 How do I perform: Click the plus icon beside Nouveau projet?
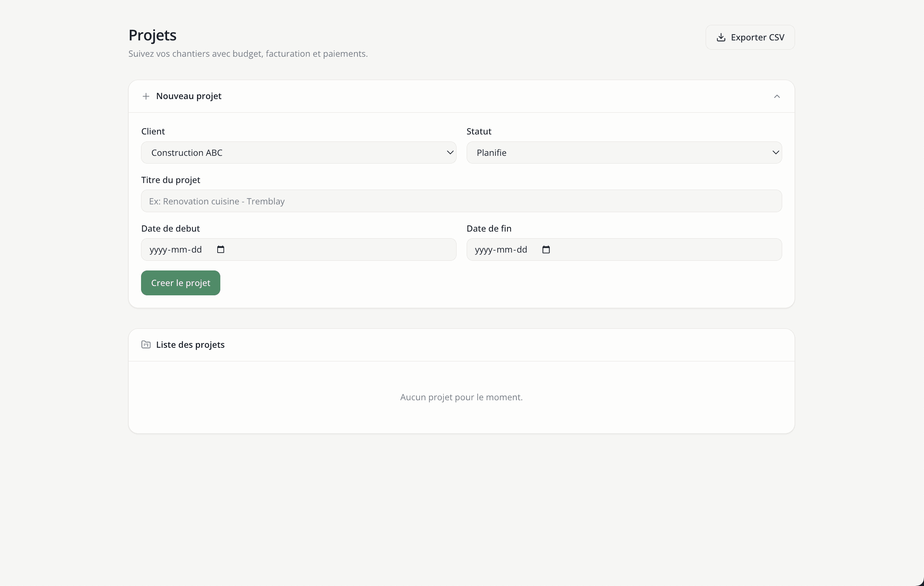146,96
